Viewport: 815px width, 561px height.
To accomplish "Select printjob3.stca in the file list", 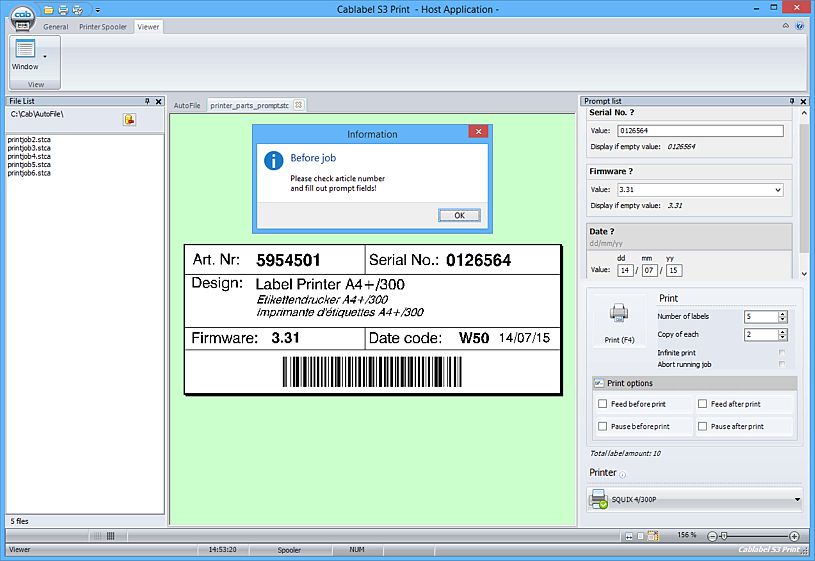I will point(29,148).
